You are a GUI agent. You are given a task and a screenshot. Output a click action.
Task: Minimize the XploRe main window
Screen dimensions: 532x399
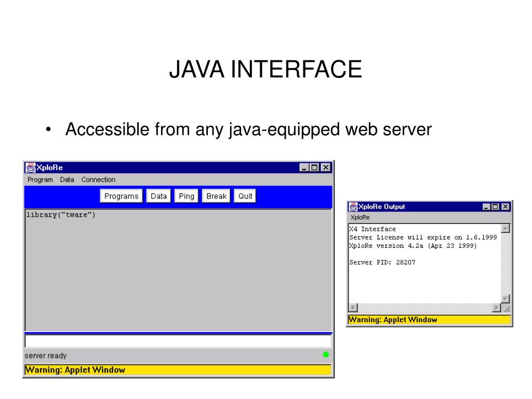pyautogui.click(x=304, y=168)
